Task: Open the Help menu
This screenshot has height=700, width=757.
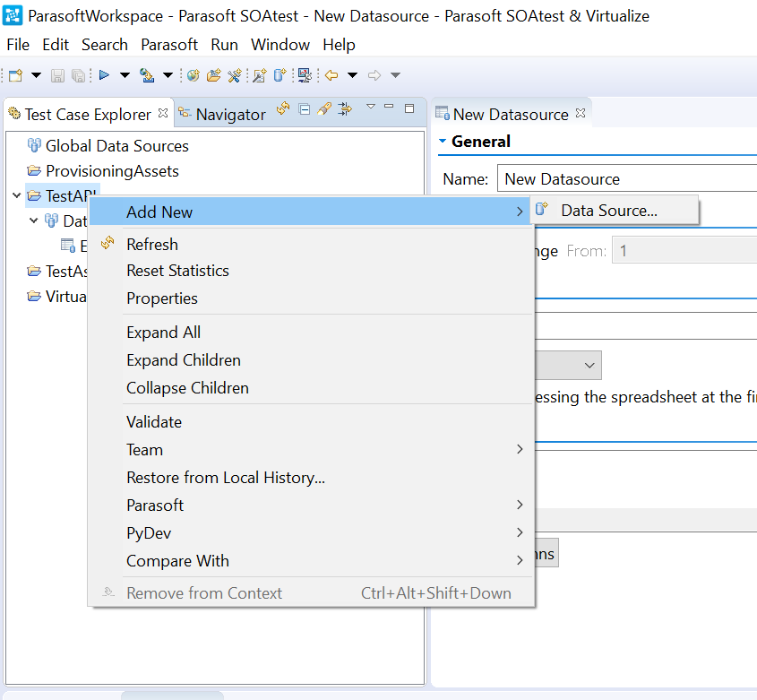Action: point(339,45)
